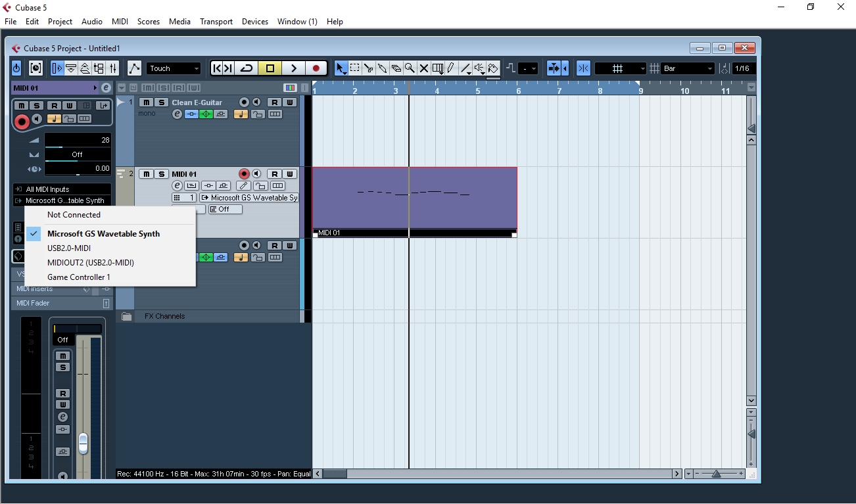Select the Line tool

(x=465, y=68)
